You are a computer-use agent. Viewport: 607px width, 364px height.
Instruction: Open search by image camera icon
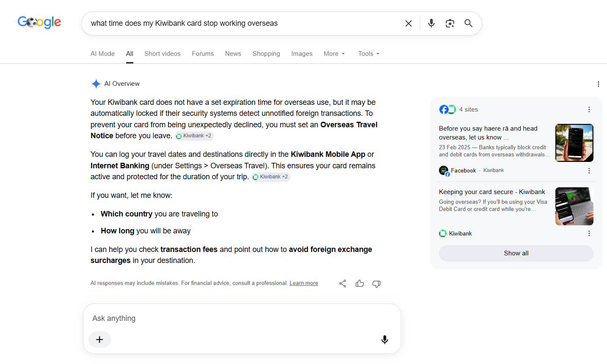(x=450, y=23)
